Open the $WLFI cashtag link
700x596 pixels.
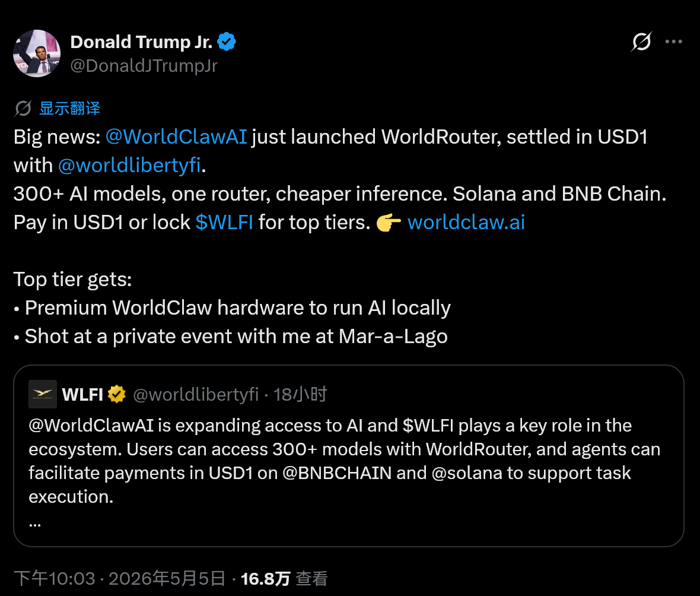coord(224,223)
